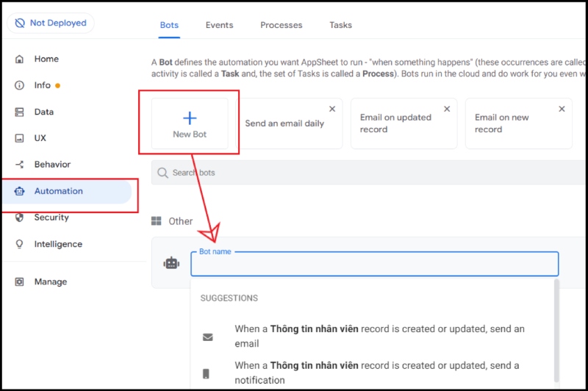Dismiss the Email on updated record card
Screen dimensions: 588x391
(447, 109)
